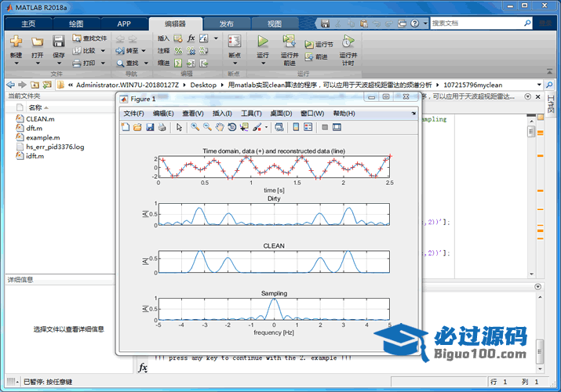Open the 断点 breakpoints button
Screen dimensions: 561x392
click(235, 49)
